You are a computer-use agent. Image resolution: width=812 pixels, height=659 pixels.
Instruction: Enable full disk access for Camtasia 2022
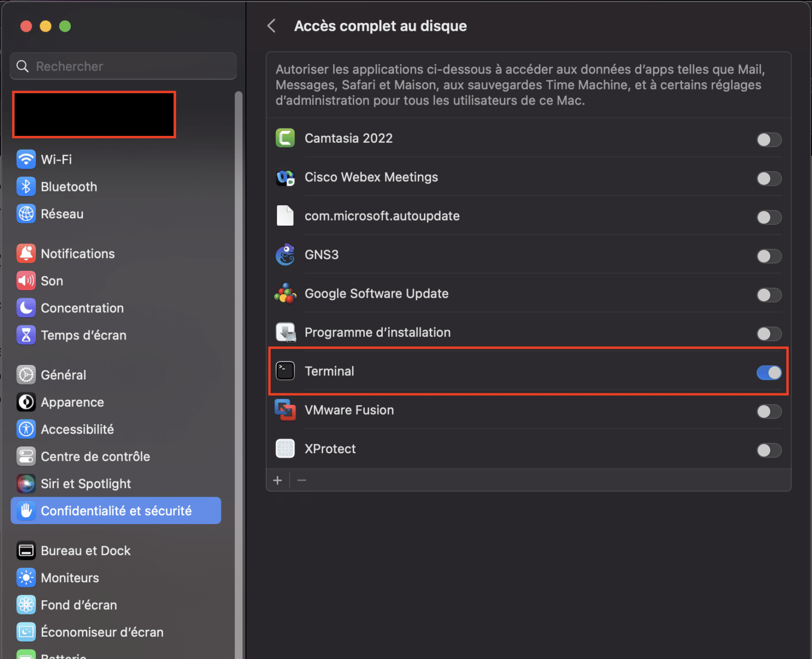coord(769,140)
